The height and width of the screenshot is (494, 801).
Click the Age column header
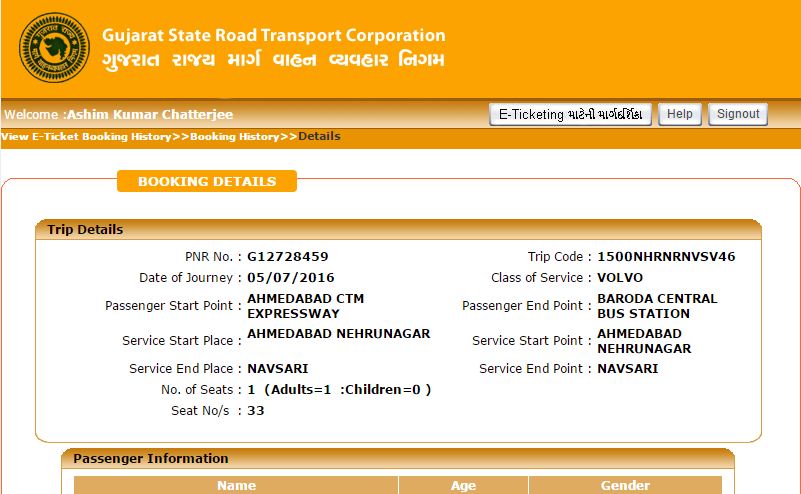coord(463,485)
